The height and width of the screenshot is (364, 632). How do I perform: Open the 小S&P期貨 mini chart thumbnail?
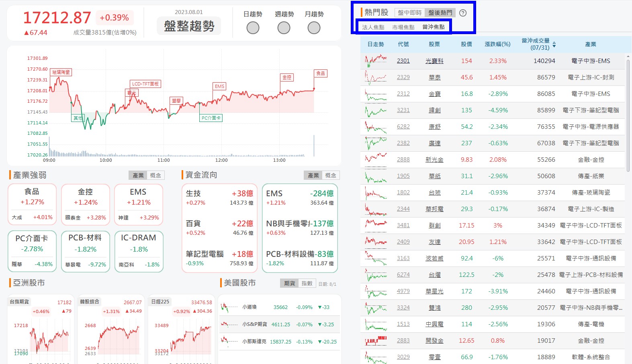coord(229,324)
